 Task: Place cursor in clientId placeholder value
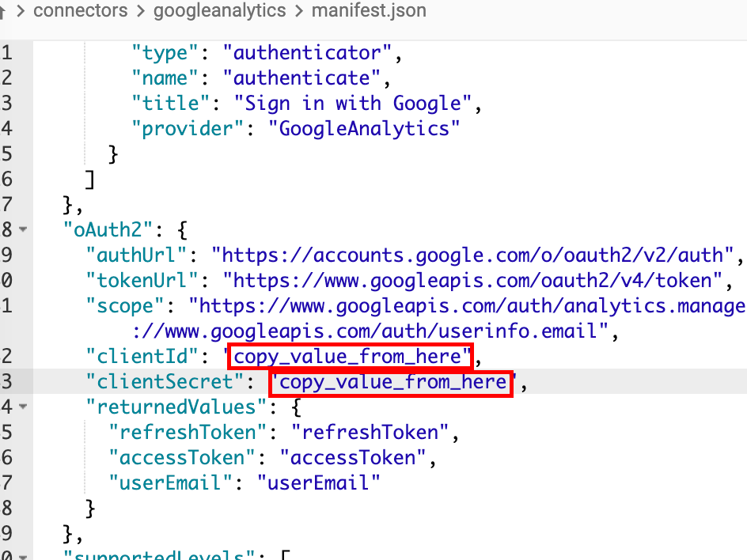[348, 357]
